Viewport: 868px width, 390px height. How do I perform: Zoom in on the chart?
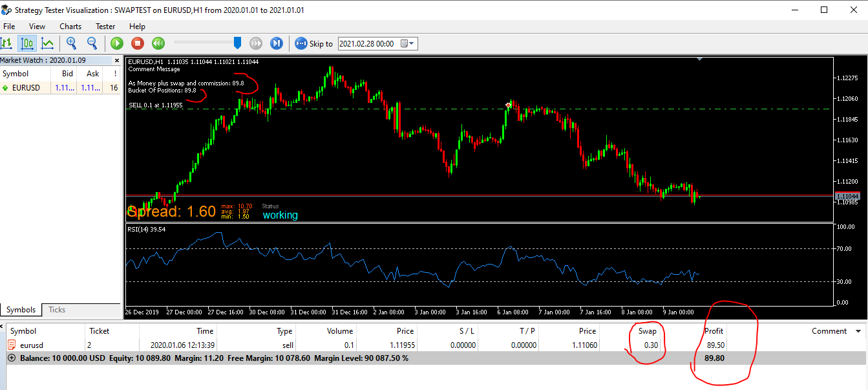[x=71, y=43]
